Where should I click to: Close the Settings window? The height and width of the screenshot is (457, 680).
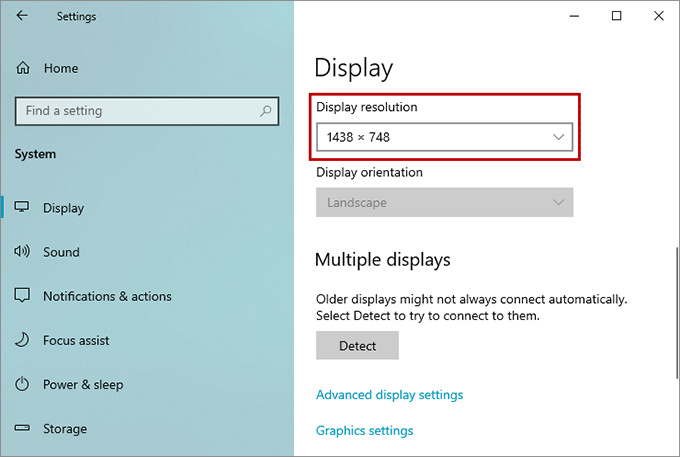coord(658,16)
